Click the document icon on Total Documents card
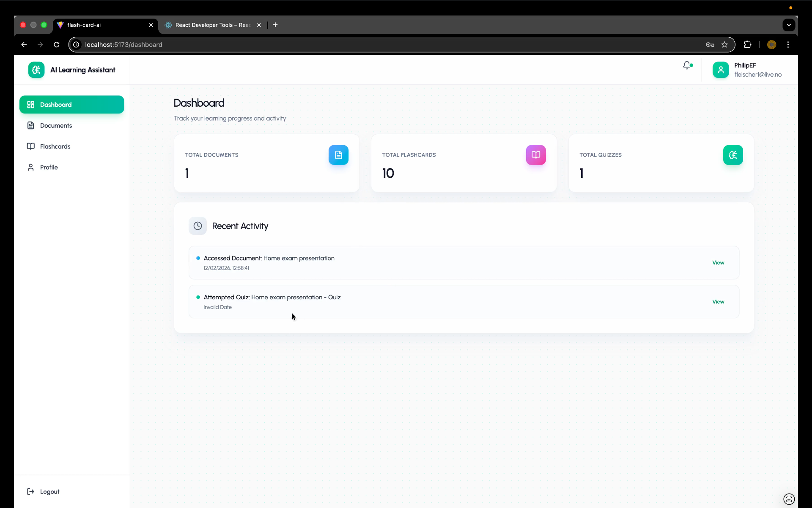The image size is (812, 508). coord(338,155)
